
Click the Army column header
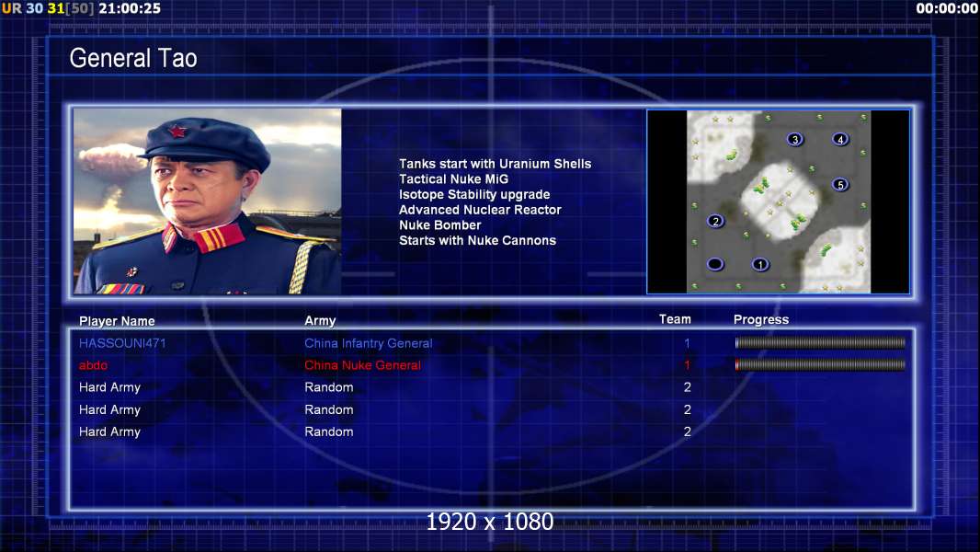pyautogui.click(x=320, y=321)
